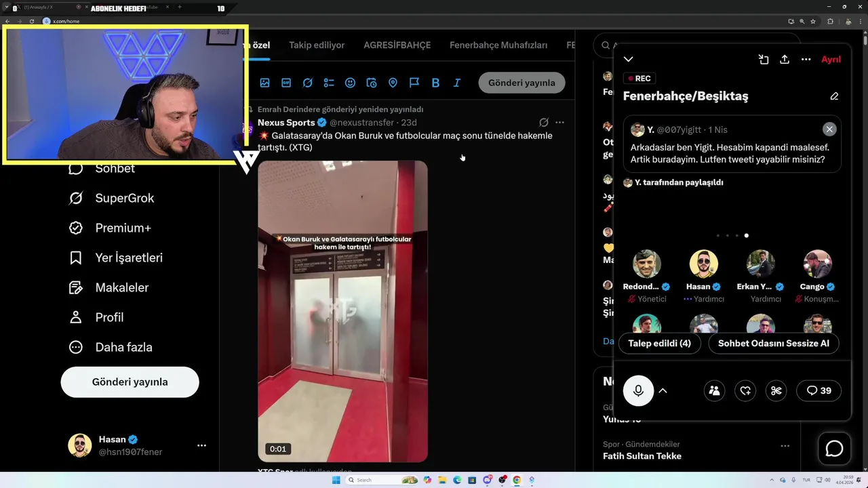868x488 pixels.
Task: Open Fatih Sultan Tekke trending topic
Action: [642, 456]
